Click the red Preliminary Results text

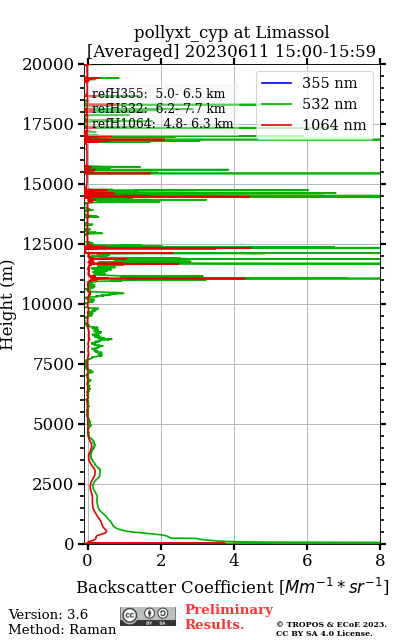pos(229,617)
